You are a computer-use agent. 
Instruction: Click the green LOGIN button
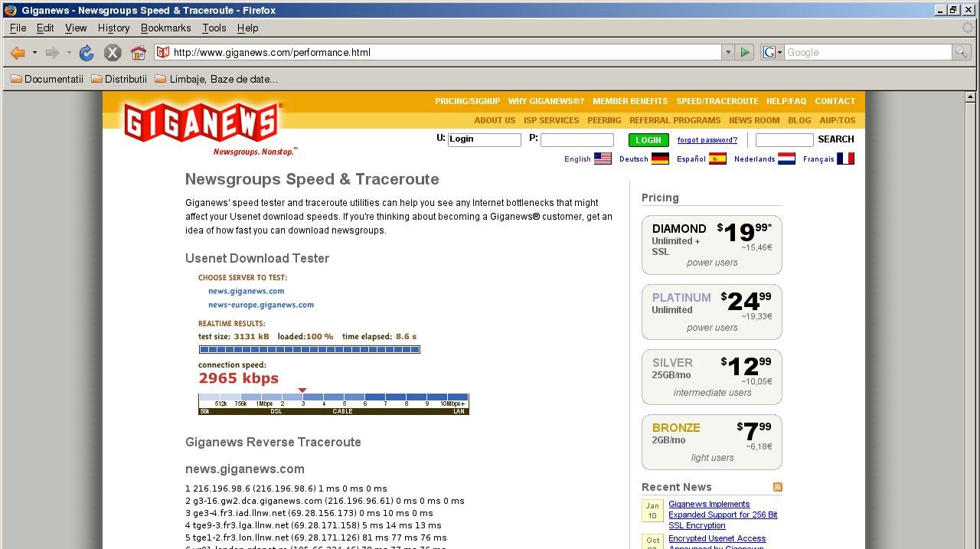tap(648, 140)
